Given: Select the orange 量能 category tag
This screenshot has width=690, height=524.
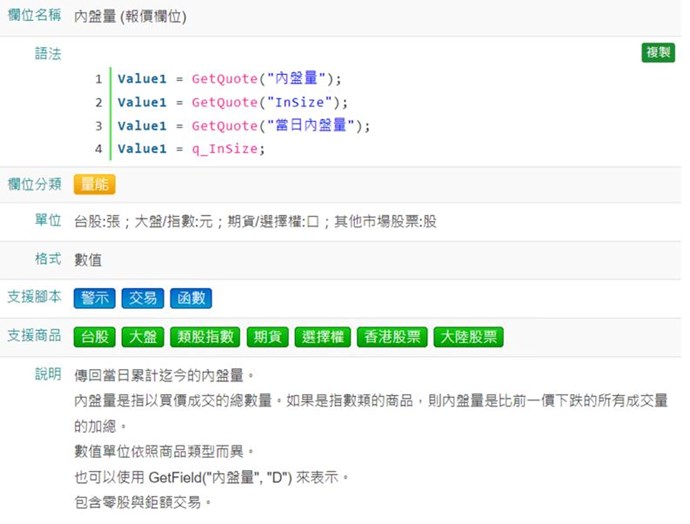Looking at the screenshot, I should [95, 184].
